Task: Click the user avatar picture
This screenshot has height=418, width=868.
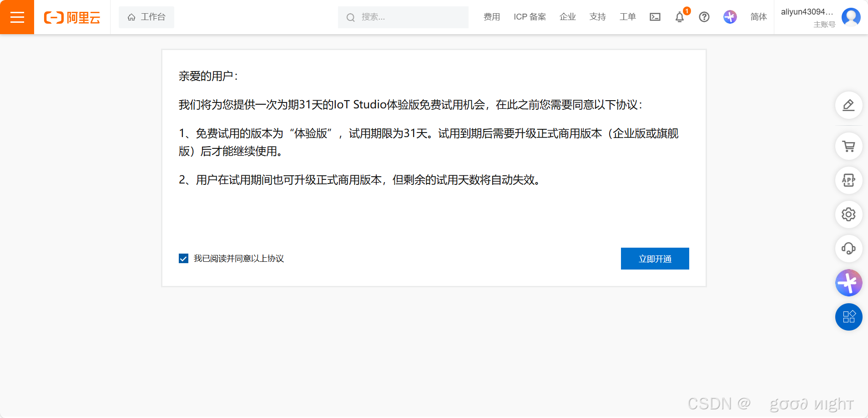Action: pyautogui.click(x=851, y=17)
